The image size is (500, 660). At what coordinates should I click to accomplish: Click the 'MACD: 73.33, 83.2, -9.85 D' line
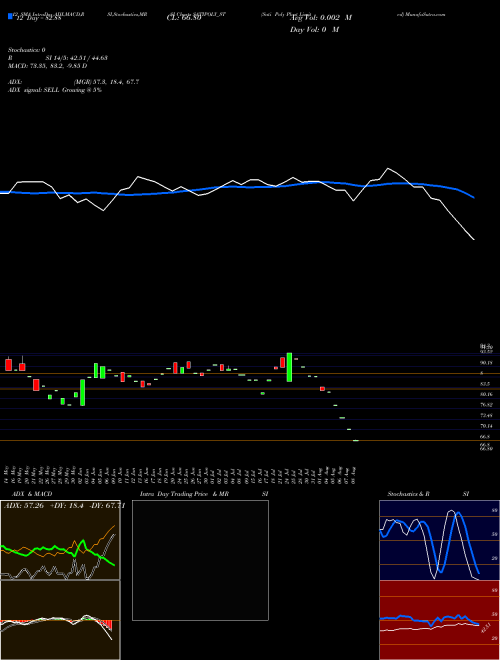pyautogui.click(x=48, y=66)
